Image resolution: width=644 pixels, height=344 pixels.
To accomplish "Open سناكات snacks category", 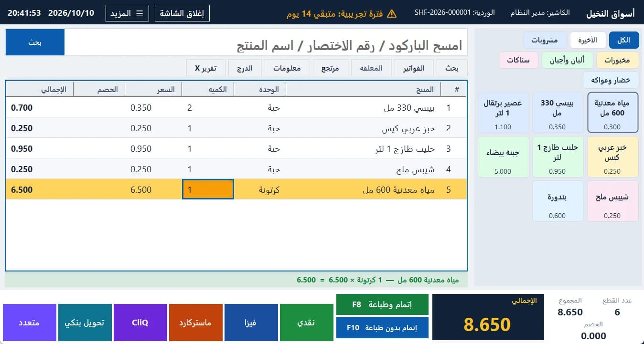I will (519, 61).
